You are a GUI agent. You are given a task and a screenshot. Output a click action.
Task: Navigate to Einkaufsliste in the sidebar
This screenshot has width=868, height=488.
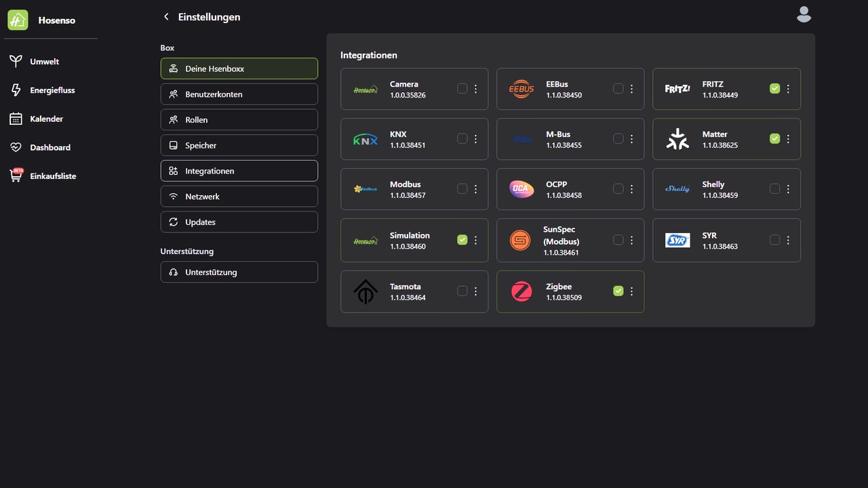[53, 176]
